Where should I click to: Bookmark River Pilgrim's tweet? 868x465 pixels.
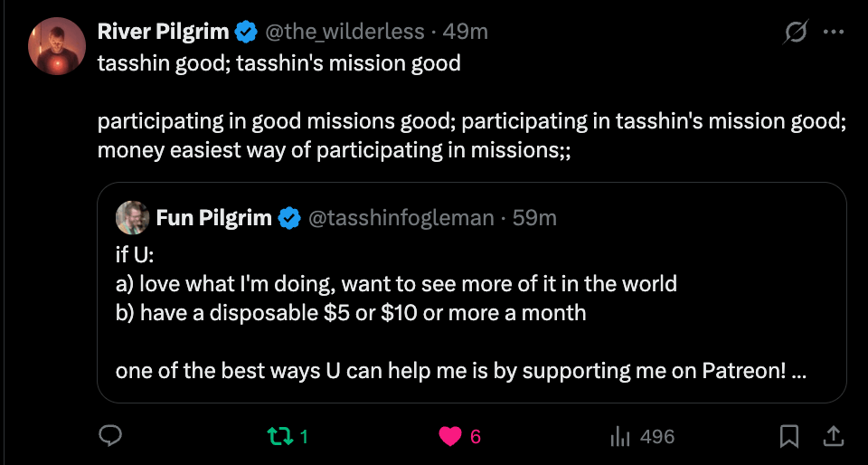[x=789, y=436]
